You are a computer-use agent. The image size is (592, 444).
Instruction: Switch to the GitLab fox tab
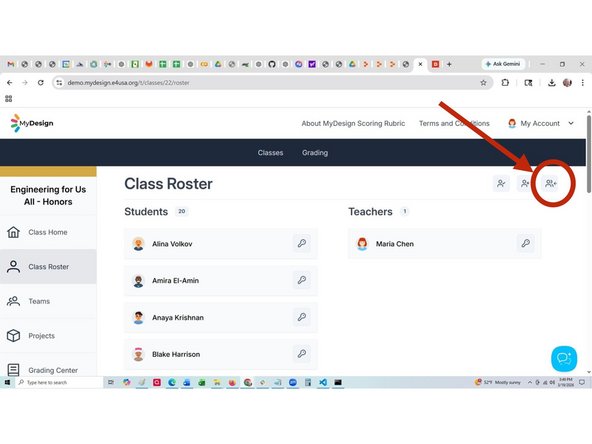149,64
